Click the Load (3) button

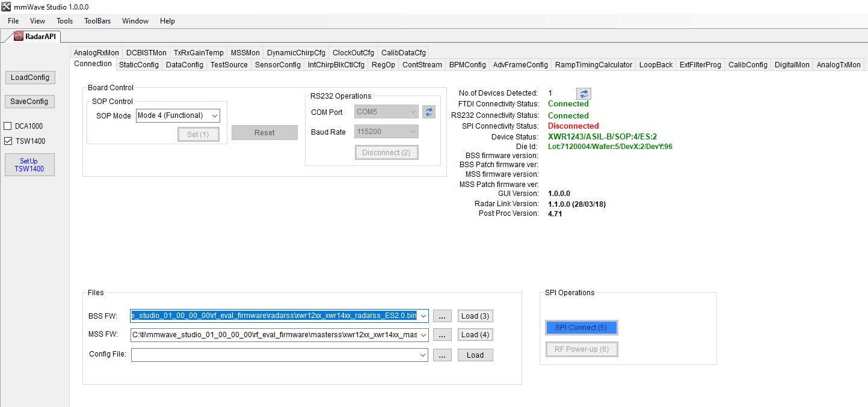click(x=475, y=316)
